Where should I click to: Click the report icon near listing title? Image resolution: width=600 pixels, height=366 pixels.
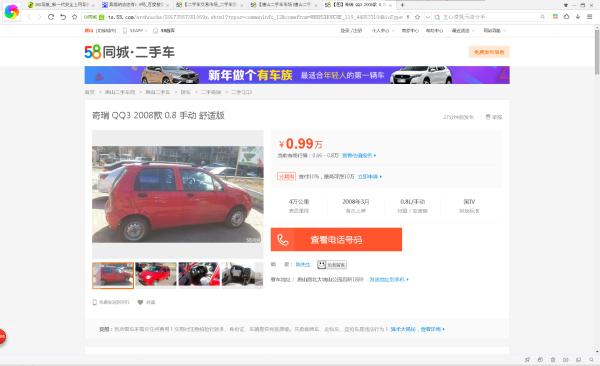click(x=488, y=117)
